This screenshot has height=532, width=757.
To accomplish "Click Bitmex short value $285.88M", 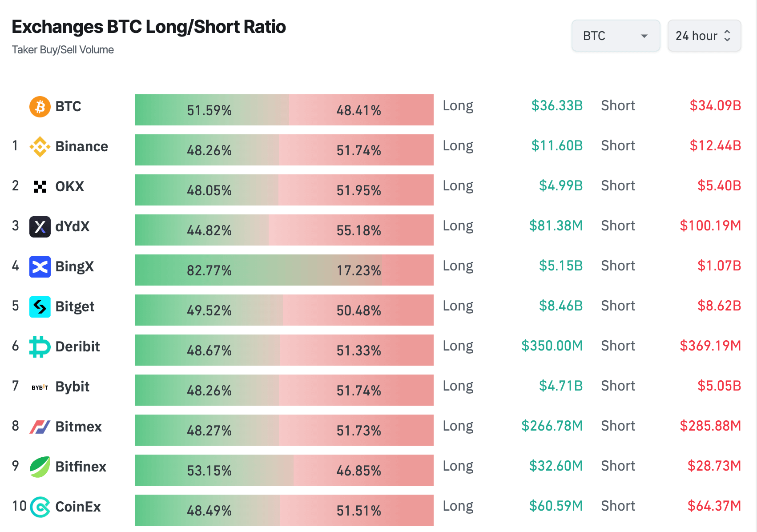I will click(x=710, y=426).
